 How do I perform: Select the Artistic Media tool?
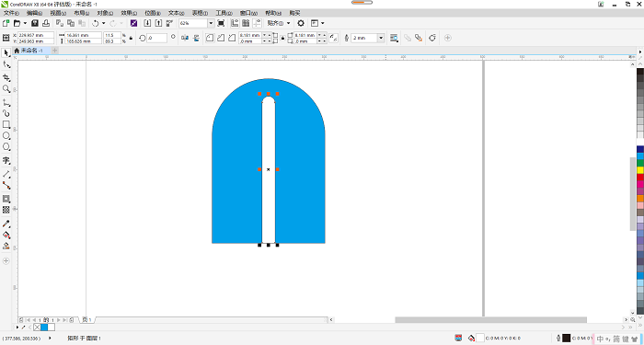pyautogui.click(x=6, y=113)
